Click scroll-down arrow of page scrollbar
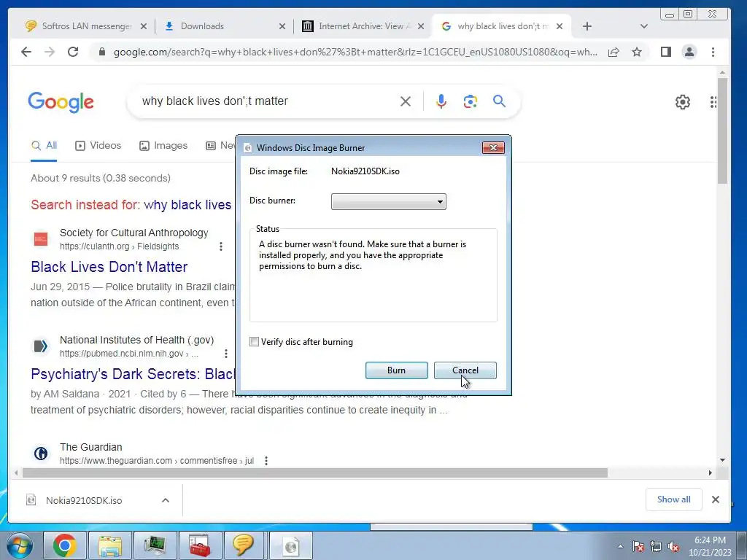Screen dimensions: 747x560 (x=723, y=460)
